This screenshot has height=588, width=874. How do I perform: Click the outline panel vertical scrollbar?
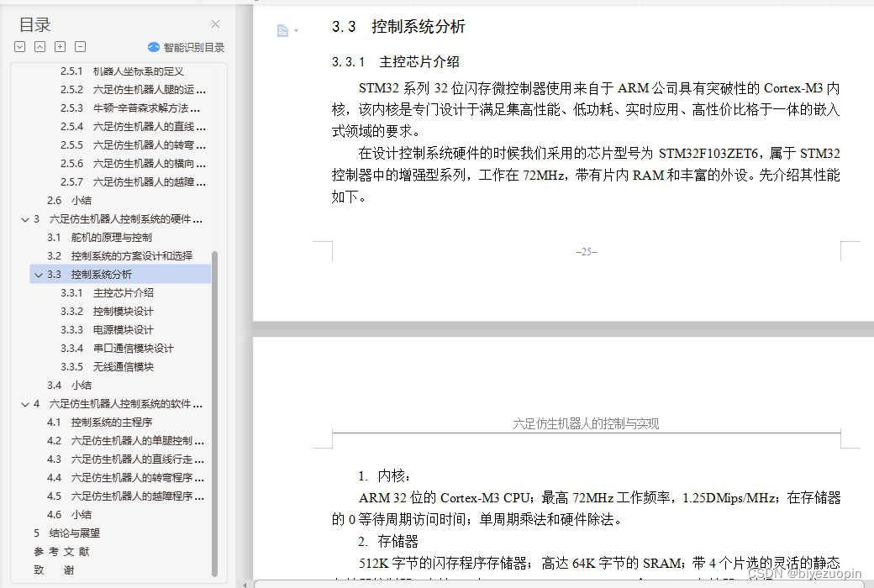point(214,414)
